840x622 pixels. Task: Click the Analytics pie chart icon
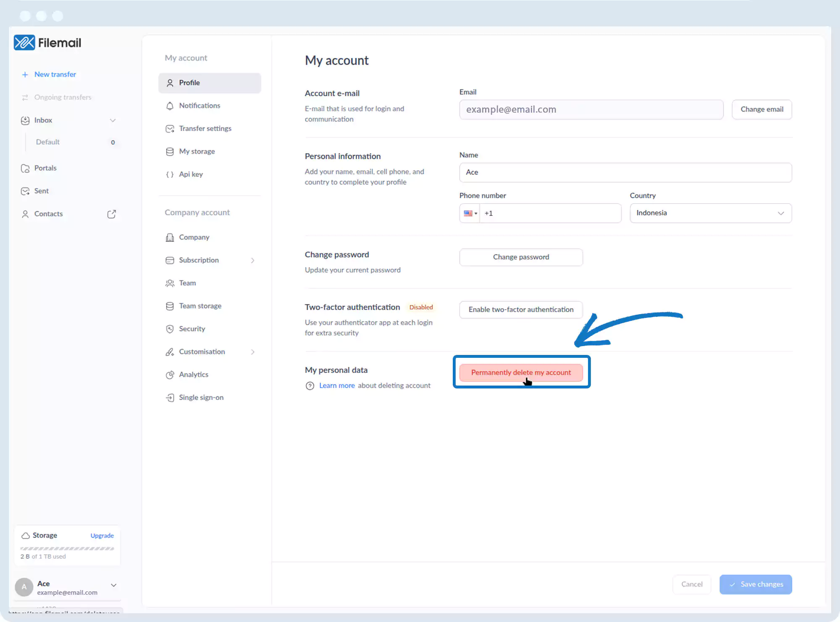point(170,375)
